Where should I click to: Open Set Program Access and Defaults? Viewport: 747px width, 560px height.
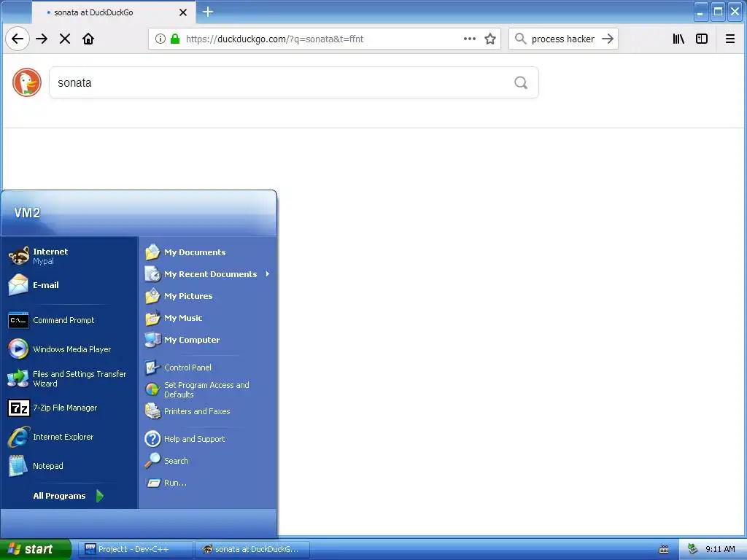208,389
